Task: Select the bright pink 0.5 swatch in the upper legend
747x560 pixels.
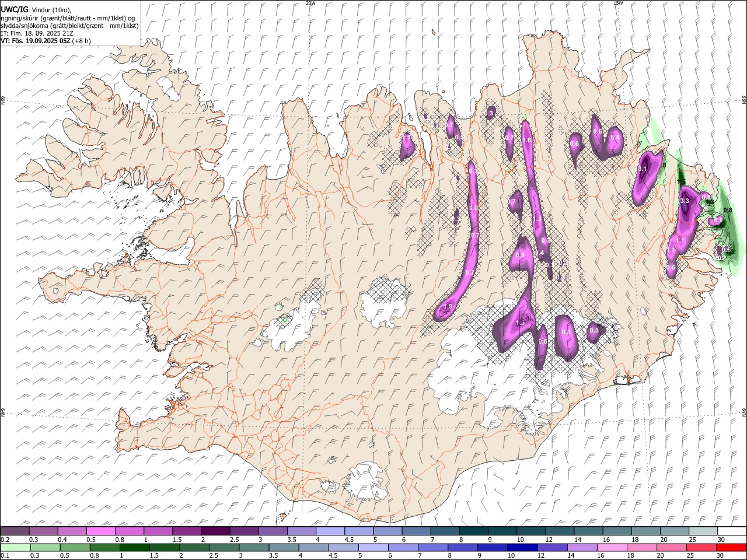Action: 101,531
